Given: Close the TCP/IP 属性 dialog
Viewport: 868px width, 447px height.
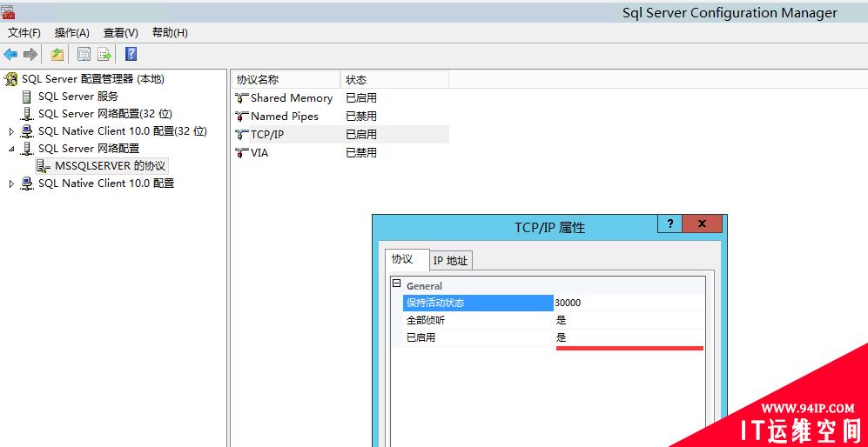Looking at the screenshot, I should [x=702, y=223].
